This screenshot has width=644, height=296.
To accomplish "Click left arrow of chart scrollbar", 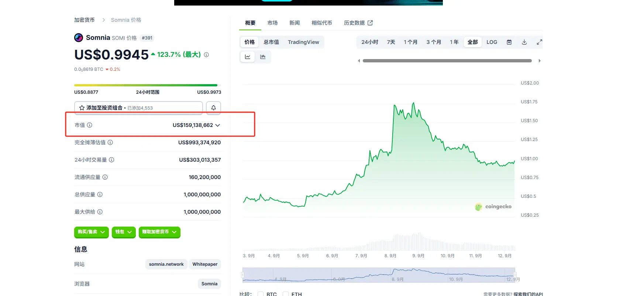I will pos(359,61).
